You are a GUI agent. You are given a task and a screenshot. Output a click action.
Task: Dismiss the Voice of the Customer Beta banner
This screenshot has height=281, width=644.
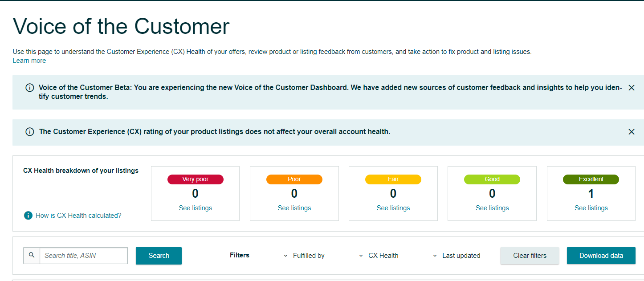click(631, 88)
